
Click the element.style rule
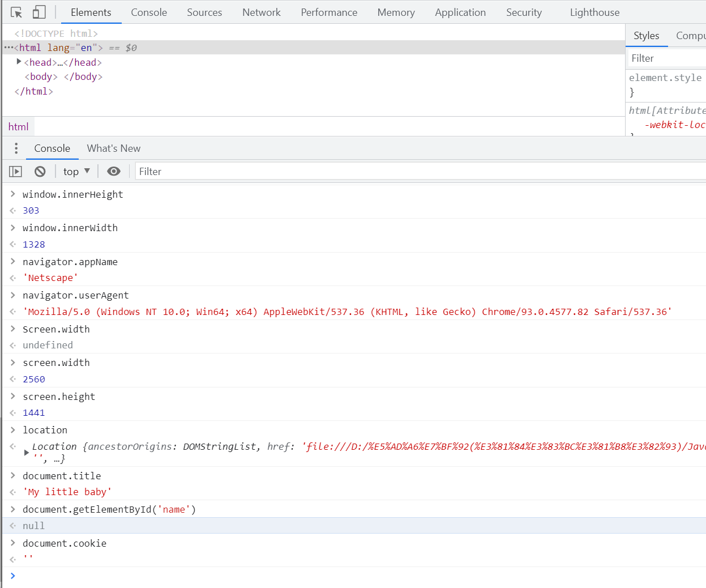point(665,78)
